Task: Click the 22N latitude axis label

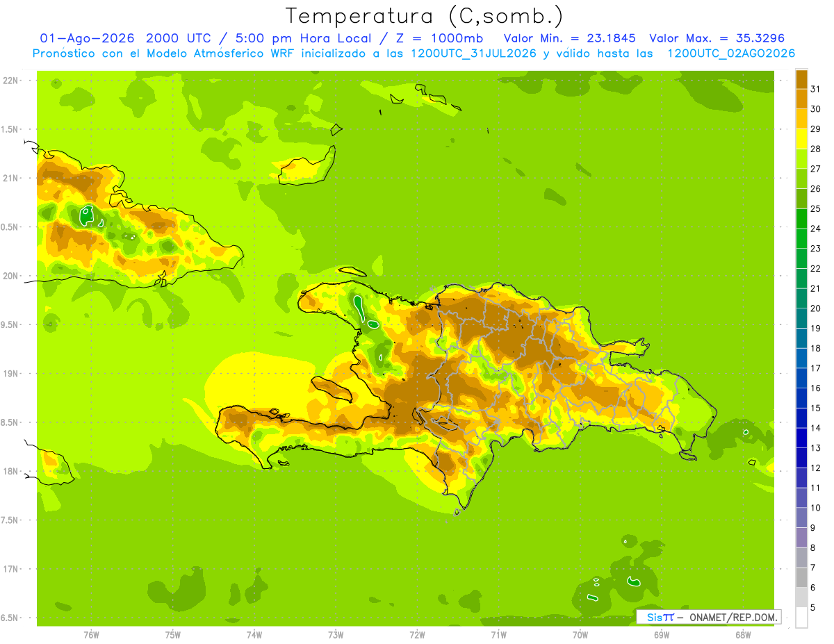Action: pos(10,81)
